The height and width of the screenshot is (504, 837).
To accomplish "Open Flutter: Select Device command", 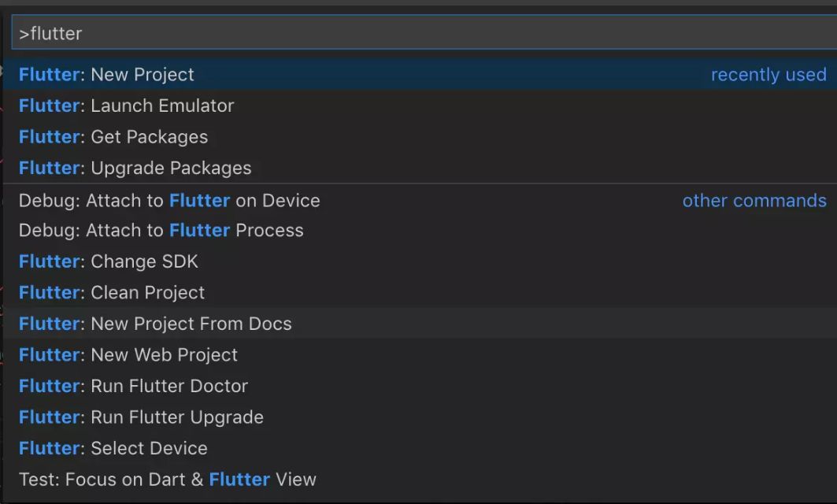I will (113, 448).
